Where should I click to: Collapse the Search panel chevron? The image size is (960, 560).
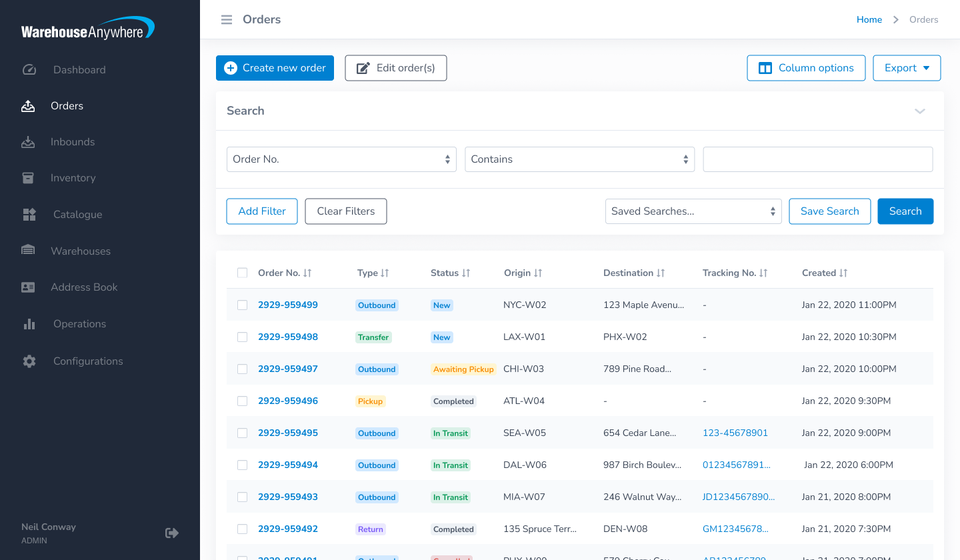click(920, 111)
